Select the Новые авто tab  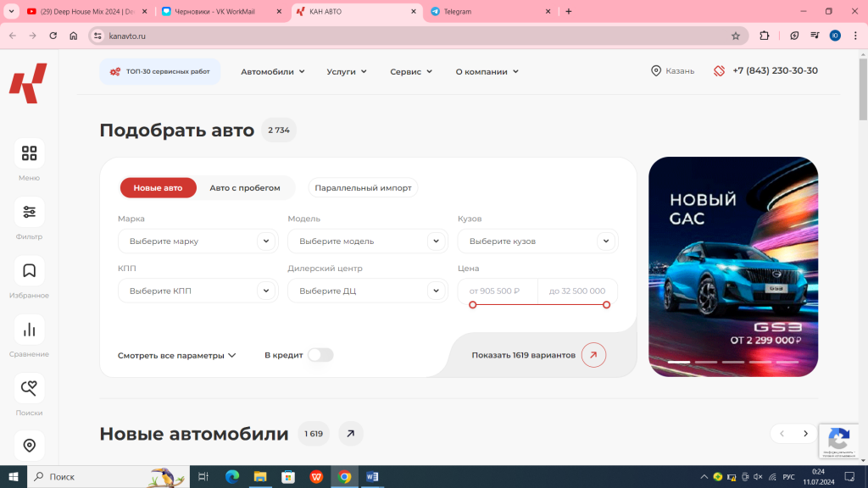[159, 188]
